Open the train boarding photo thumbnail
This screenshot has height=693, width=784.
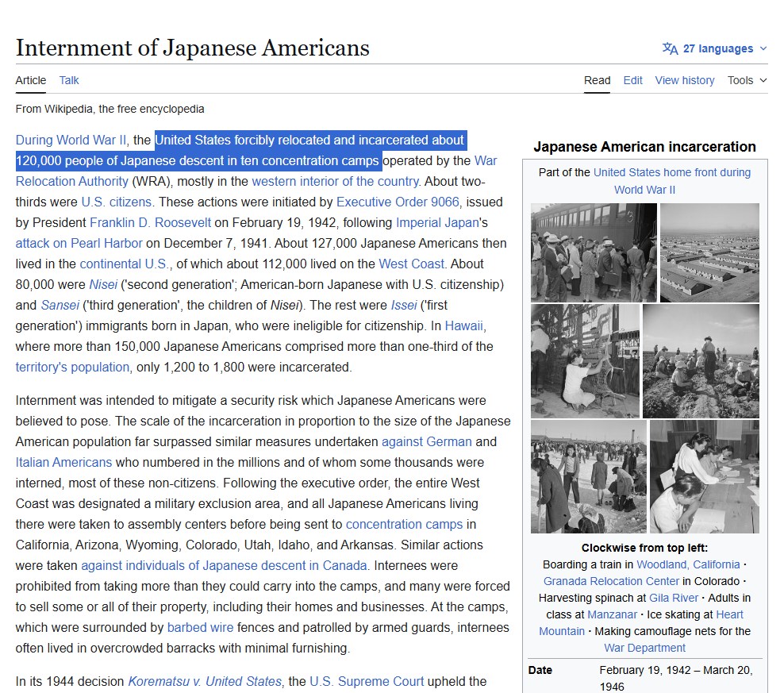pos(594,252)
